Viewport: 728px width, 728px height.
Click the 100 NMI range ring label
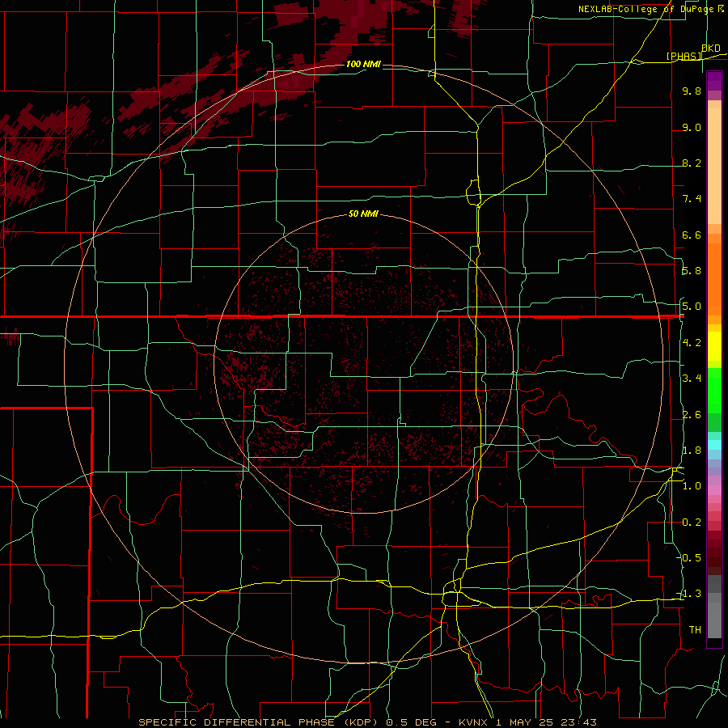(x=363, y=64)
